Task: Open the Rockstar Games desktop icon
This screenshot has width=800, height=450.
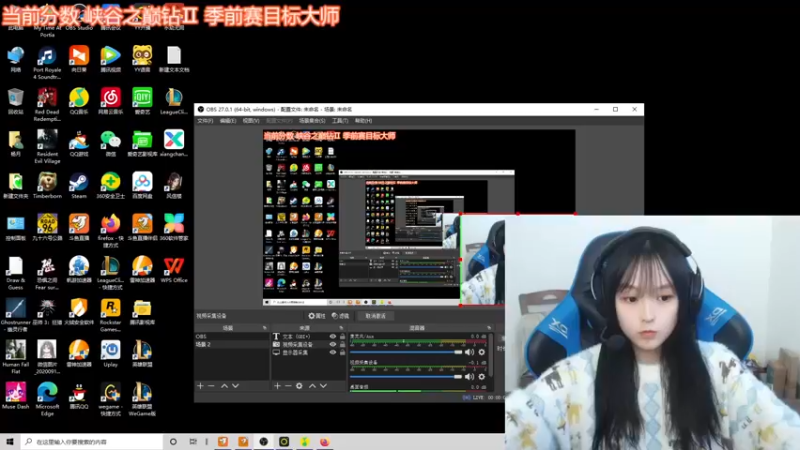Action: point(110,315)
